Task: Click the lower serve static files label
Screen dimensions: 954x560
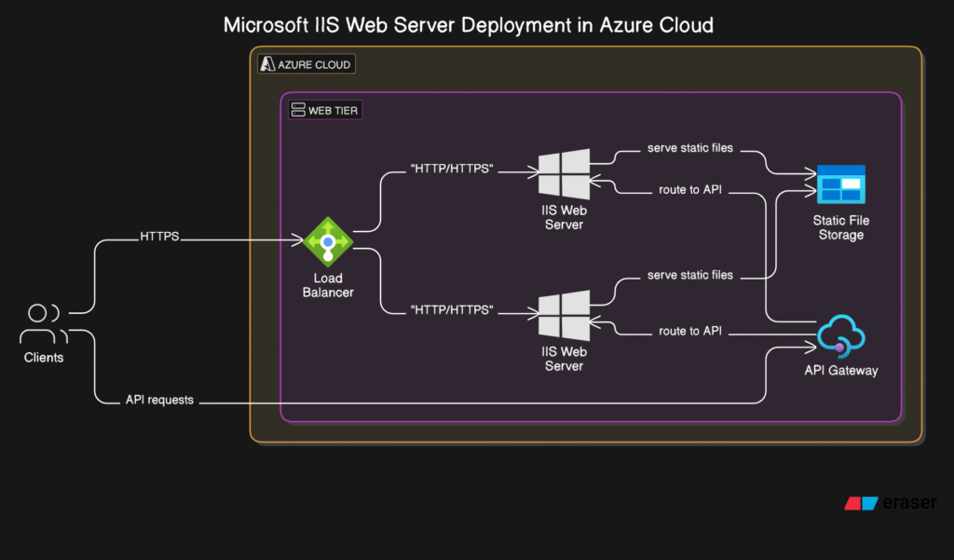Action: coord(690,275)
